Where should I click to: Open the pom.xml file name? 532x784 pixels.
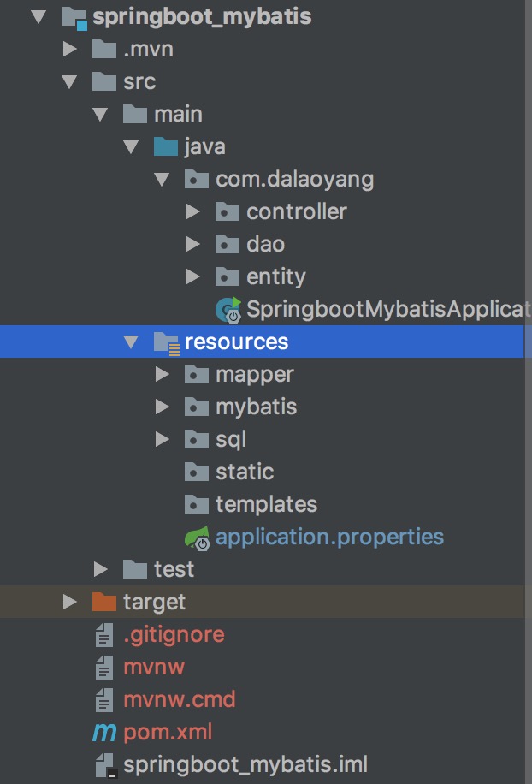(168, 733)
